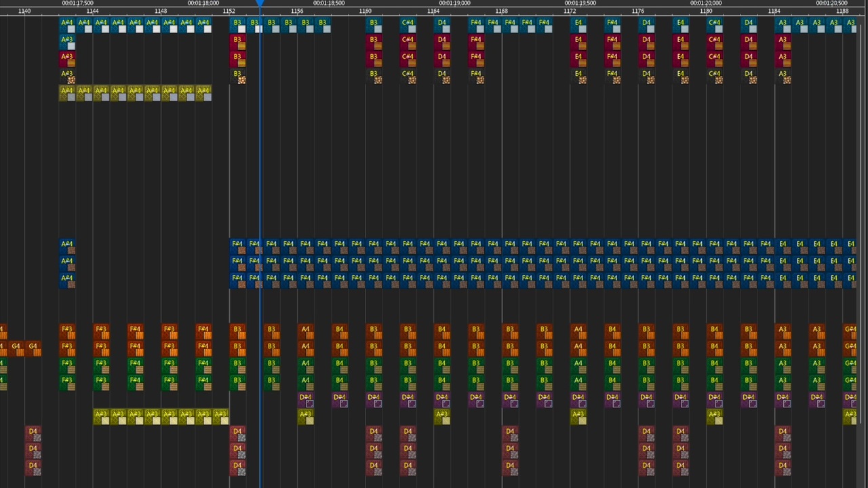Image resolution: width=868 pixels, height=488 pixels.
Task: Select the teal B3 note at tick 1157
Action: [x=322, y=26]
